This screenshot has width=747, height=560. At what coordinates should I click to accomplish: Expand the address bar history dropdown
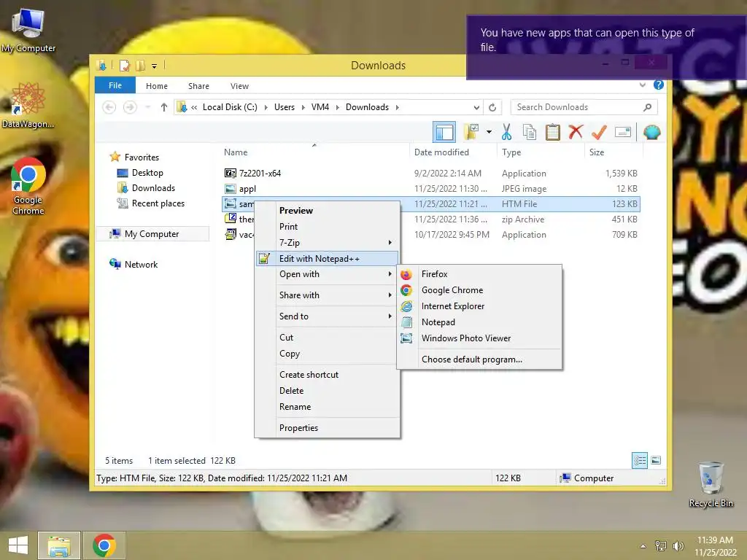476,107
